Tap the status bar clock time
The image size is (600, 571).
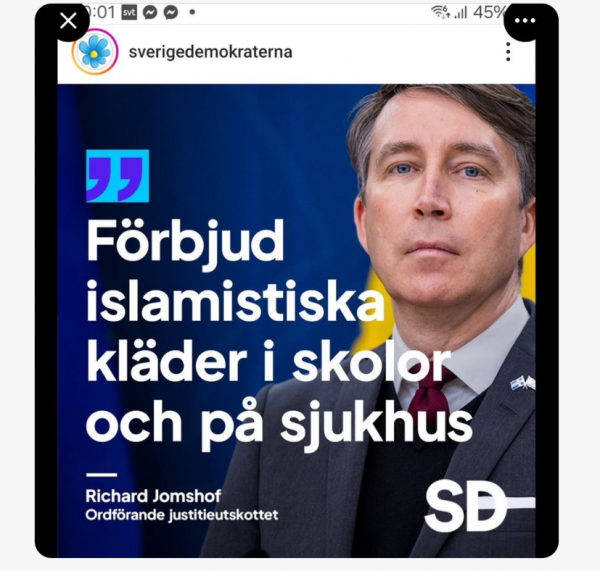coord(100,13)
